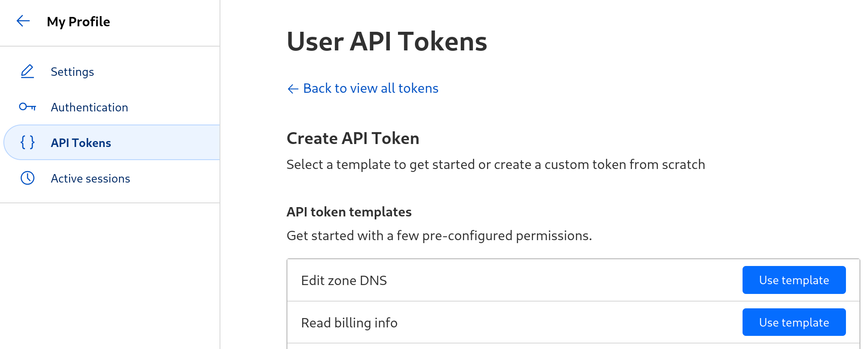The image size is (868, 349).
Task: Click the Authentication key icon
Action: [x=28, y=107]
